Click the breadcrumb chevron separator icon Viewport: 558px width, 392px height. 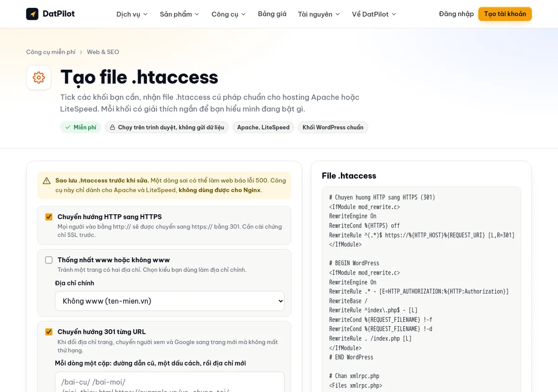click(81, 52)
